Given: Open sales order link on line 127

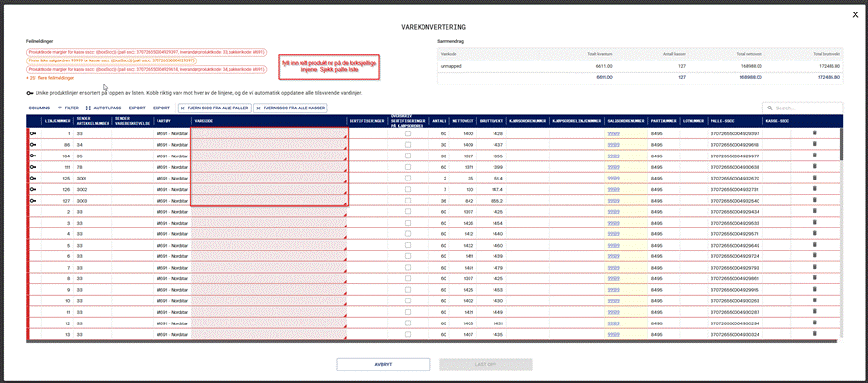Looking at the screenshot, I should (613, 201).
